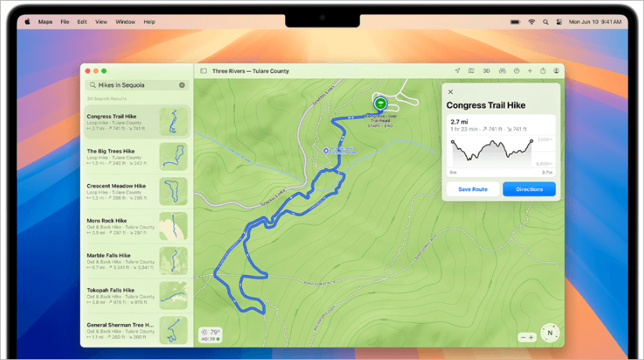Open the Help menu

coord(149,22)
